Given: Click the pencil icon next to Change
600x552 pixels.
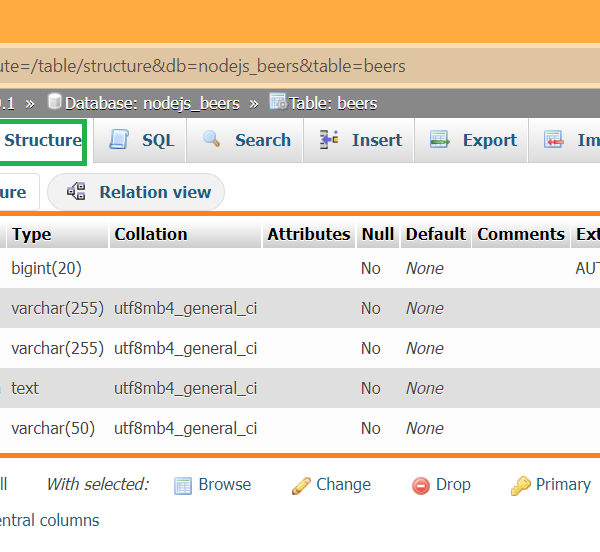Looking at the screenshot, I should coord(301,485).
